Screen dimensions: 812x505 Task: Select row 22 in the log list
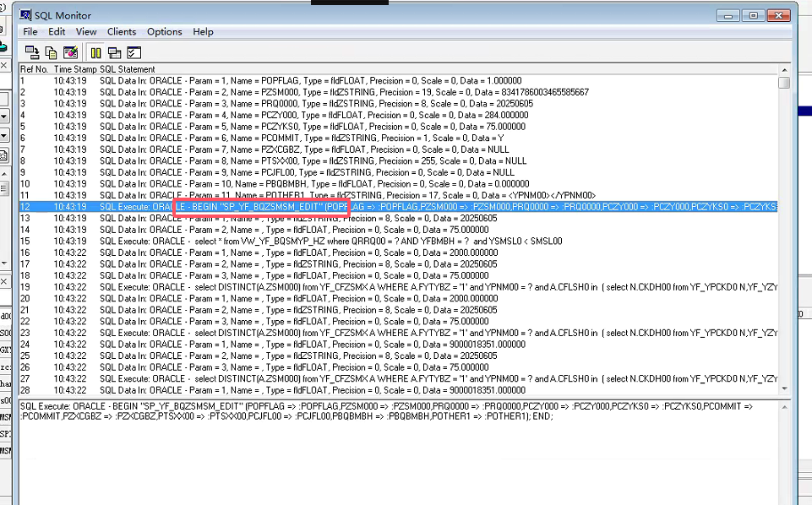coord(398,321)
